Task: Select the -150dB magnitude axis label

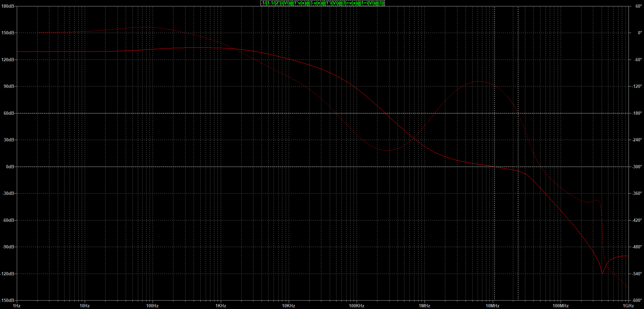Action: click(7, 301)
